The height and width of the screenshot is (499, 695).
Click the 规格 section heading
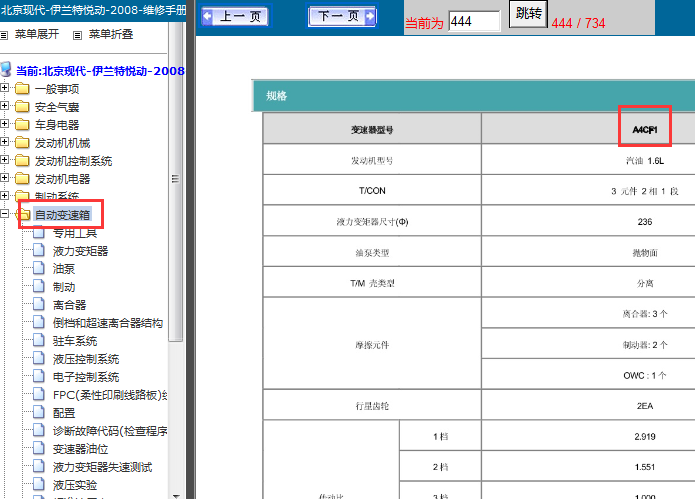tap(277, 96)
